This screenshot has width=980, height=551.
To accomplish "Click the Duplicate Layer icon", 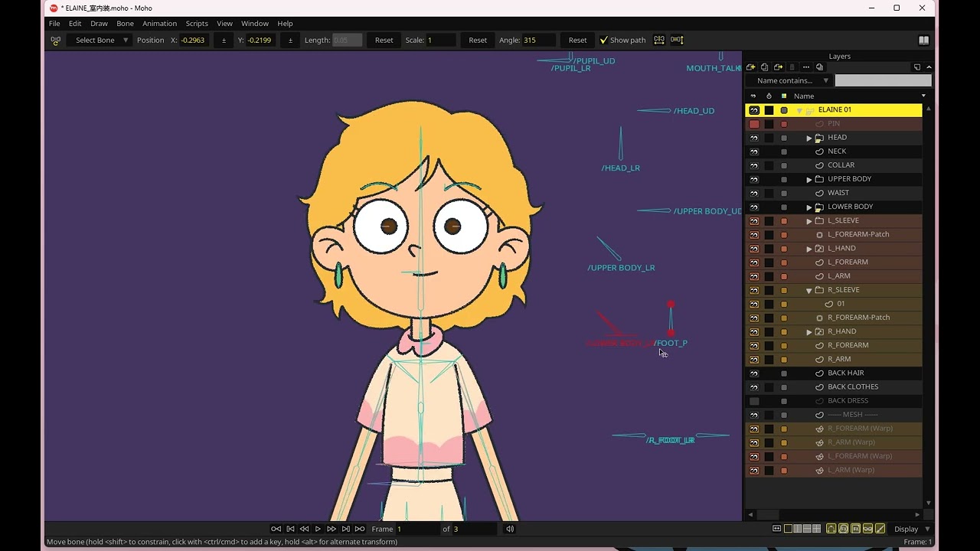I will (x=764, y=67).
